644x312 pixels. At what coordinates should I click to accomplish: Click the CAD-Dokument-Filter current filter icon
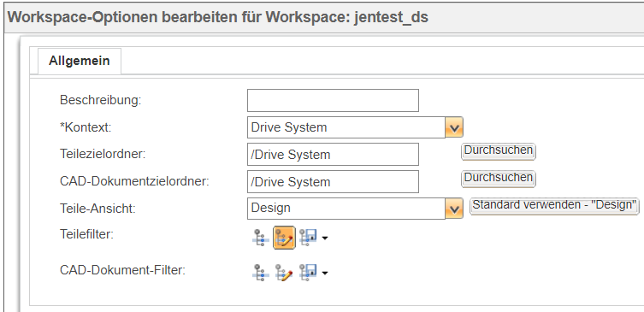coord(260,273)
